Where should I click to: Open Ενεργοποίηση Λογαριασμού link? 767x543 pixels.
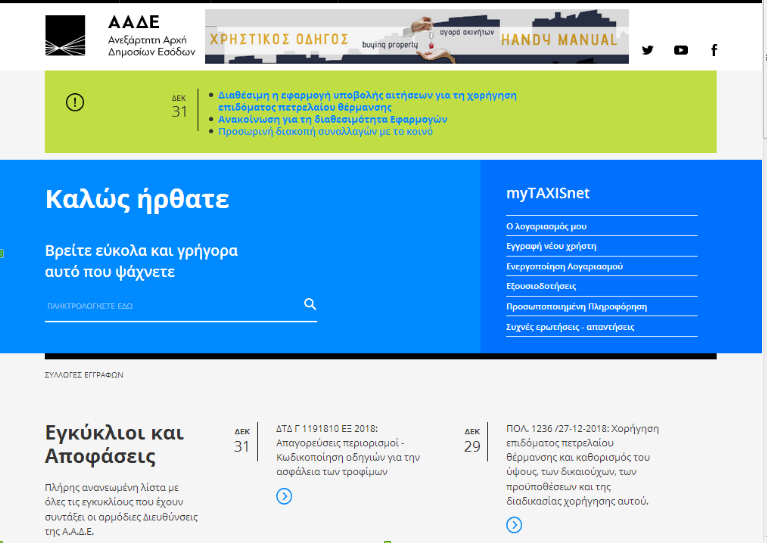[x=564, y=267]
